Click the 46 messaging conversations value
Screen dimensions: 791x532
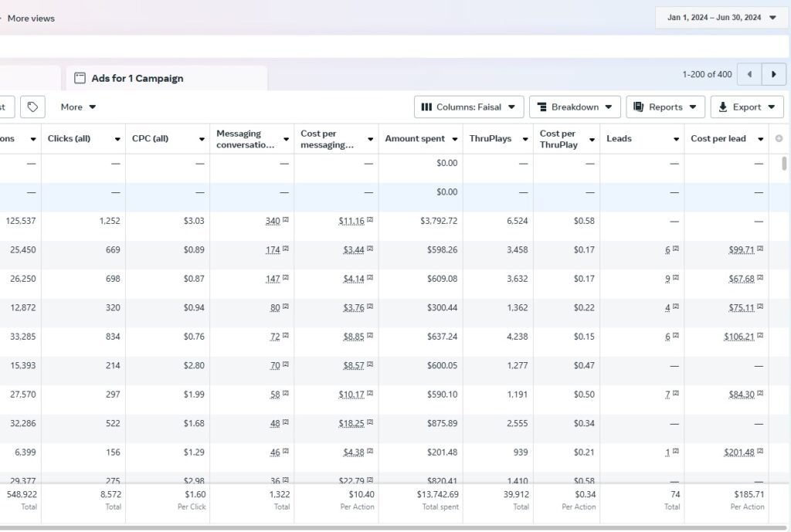(275, 452)
